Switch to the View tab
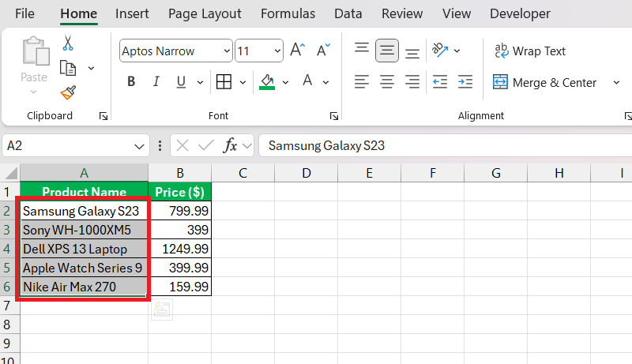632x364 pixels. [457, 13]
